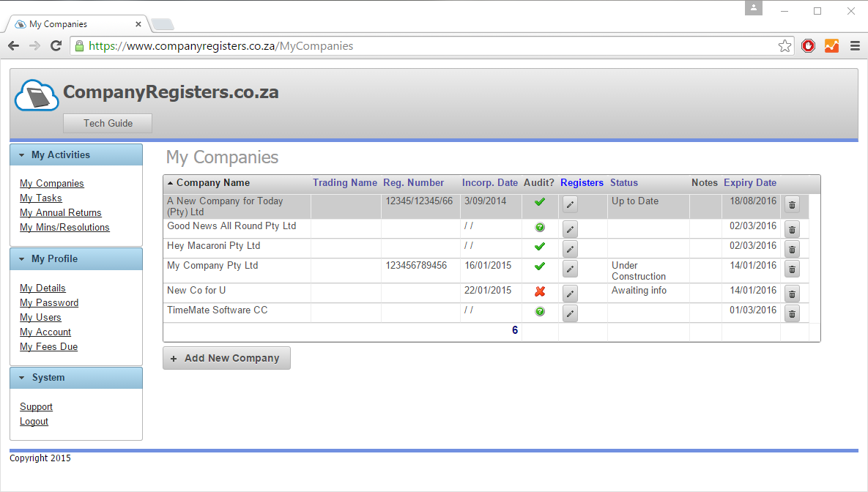Screen dimensions: 868x492
Task: Select the TimeMate Software CC row name
Action: 217,310
